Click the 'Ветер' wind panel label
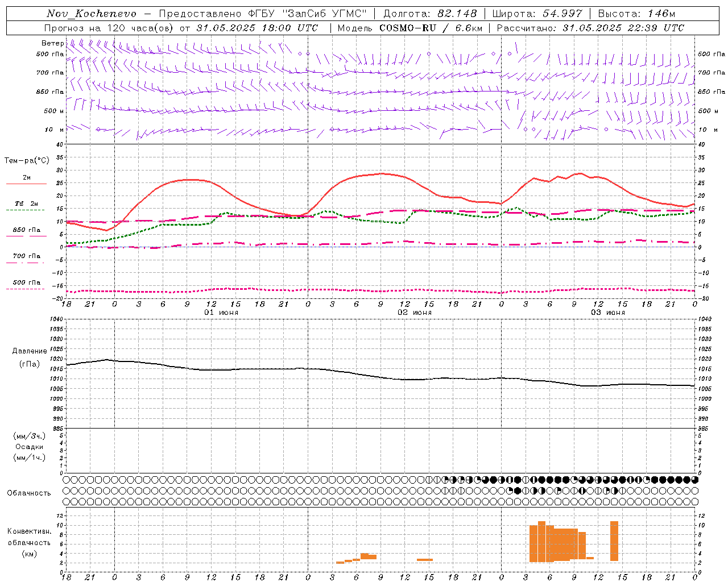 point(52,43)
